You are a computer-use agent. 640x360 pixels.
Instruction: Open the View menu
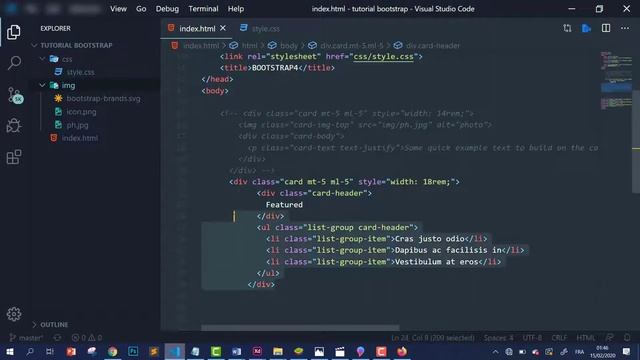[118, 9]
